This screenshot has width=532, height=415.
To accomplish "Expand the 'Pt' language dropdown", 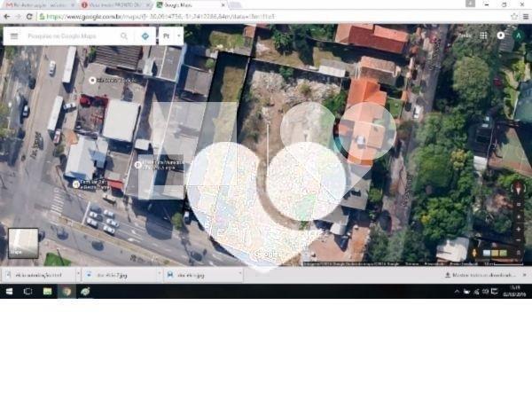I will coord(178,36).
